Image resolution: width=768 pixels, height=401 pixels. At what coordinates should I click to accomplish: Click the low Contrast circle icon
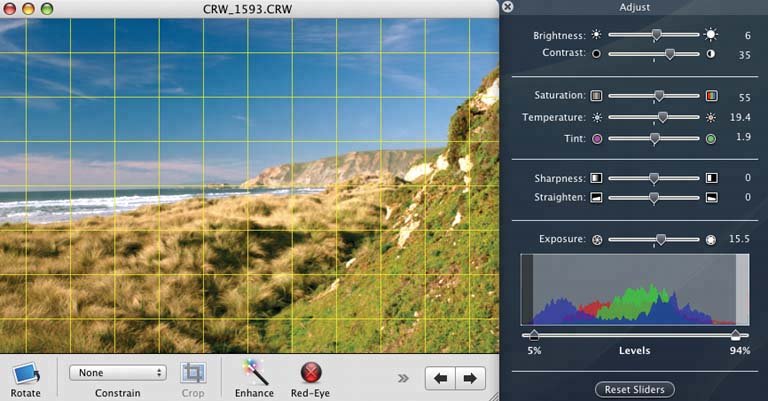click(596, 54)
